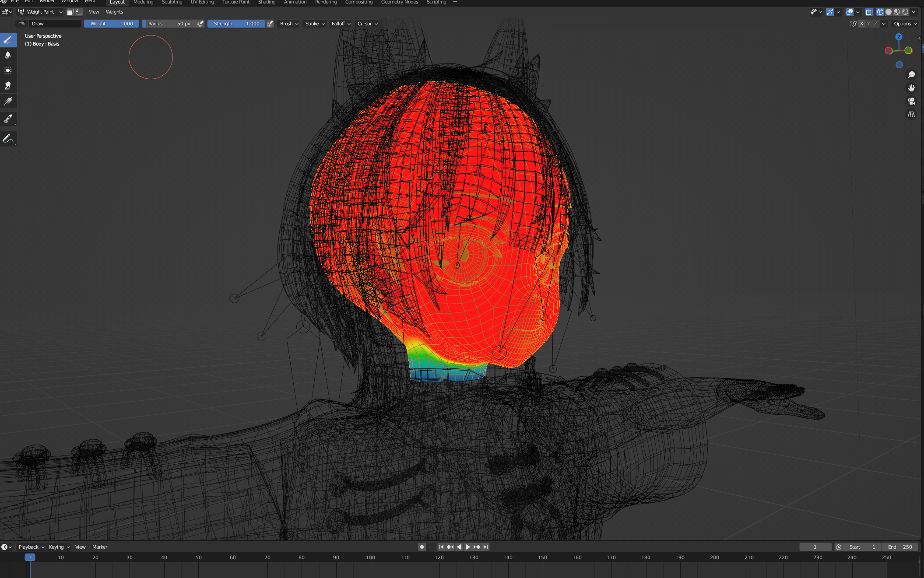924x578 pixels.
Task: Switch perspective/orthographic grid icon
Action: tap(911, 114)
